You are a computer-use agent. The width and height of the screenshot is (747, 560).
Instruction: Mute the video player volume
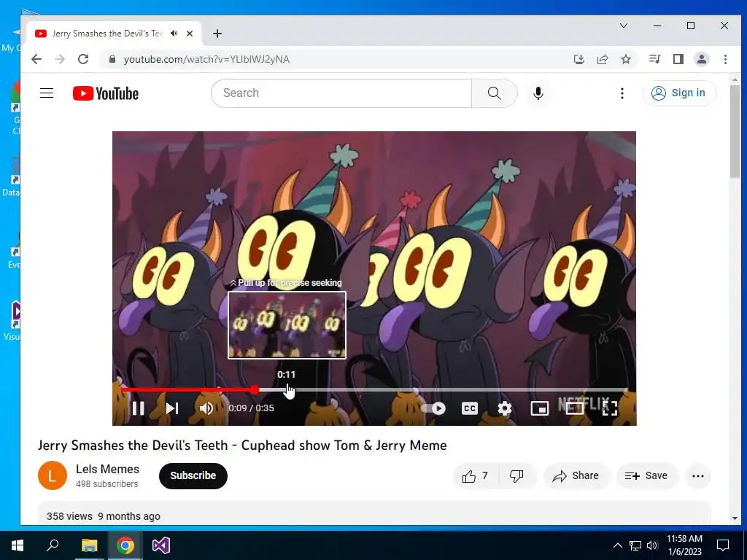(206, 408)
